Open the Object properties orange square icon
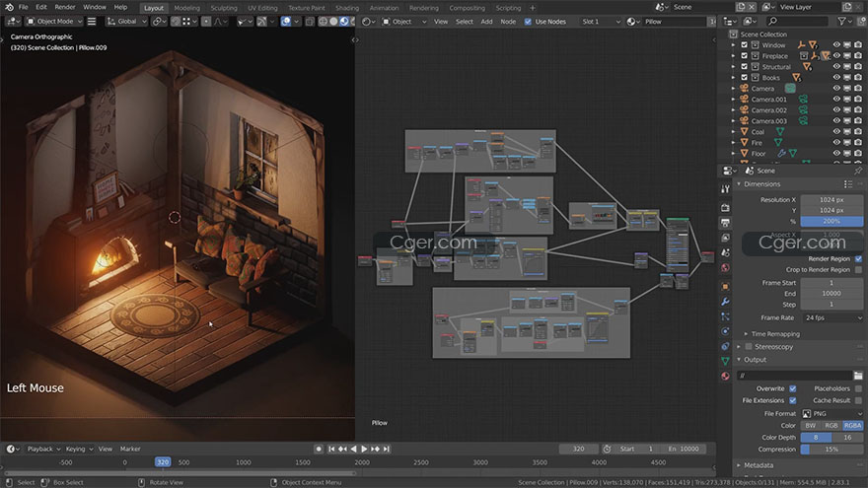This screenshot has width=868, height=488. pyautogui.click(x=725, y=287)
